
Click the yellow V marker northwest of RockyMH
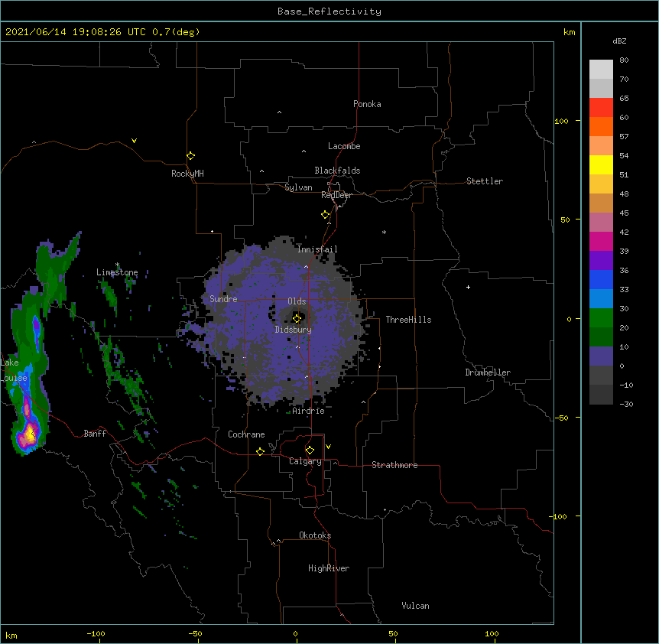[x=134, y=141]
